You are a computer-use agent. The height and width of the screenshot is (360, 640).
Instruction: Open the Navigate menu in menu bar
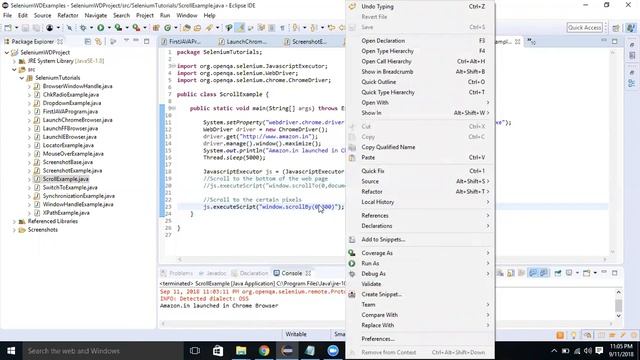click(96, 15)
